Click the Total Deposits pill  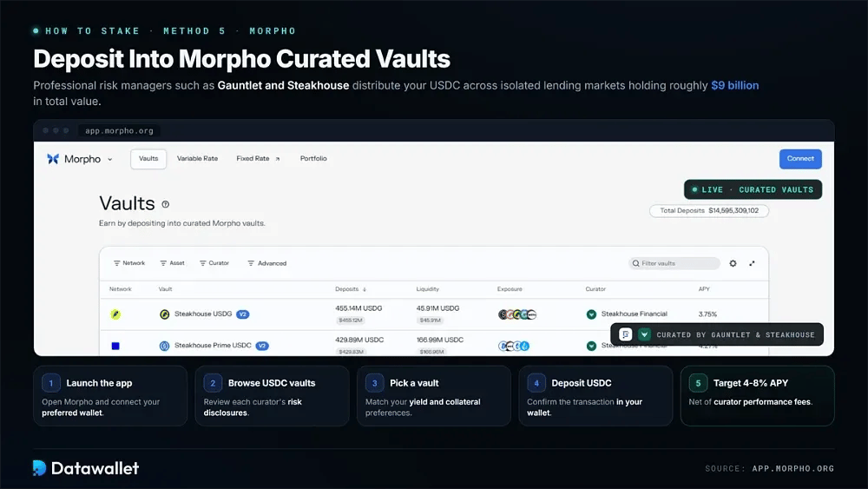coord(709,210)
